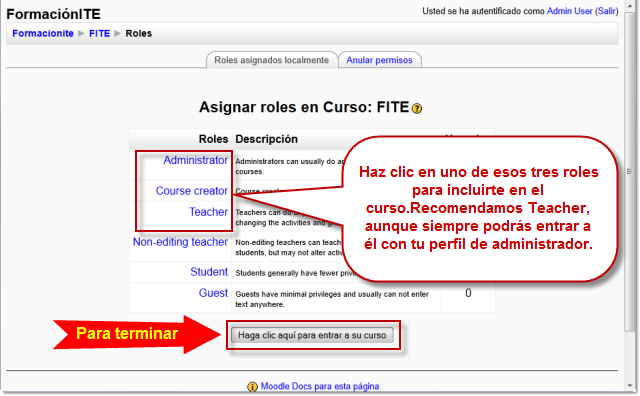Open the Non-editing teacher role

pyautogui.click(x=180, y=242)
